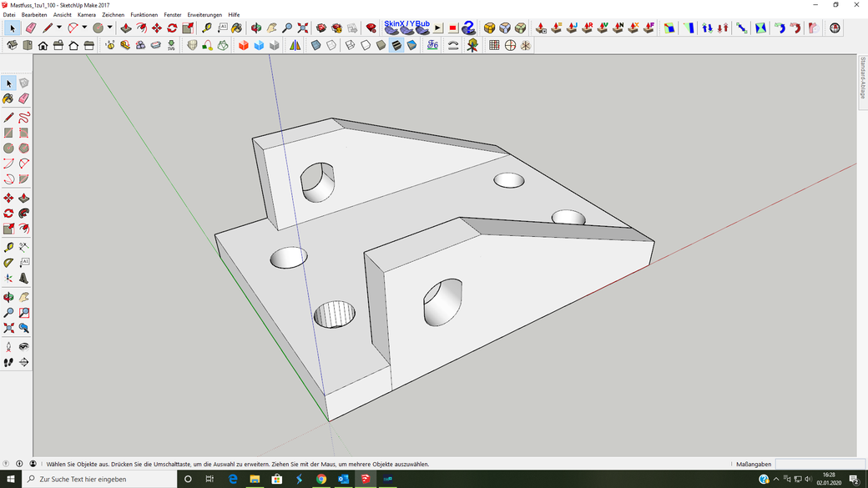
Task: Pick the Tape Measure tool in left toolbar
Action: point(8,247)
